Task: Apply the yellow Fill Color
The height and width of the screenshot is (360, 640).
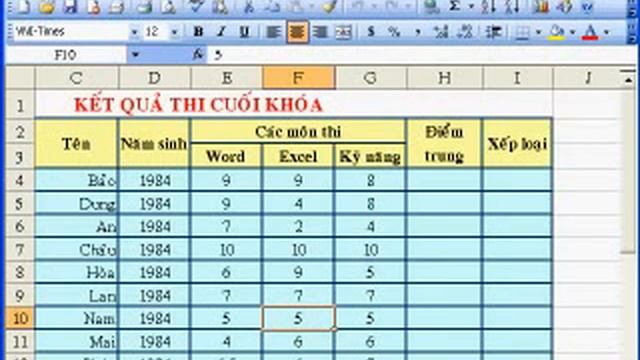Action: (557, 32)
